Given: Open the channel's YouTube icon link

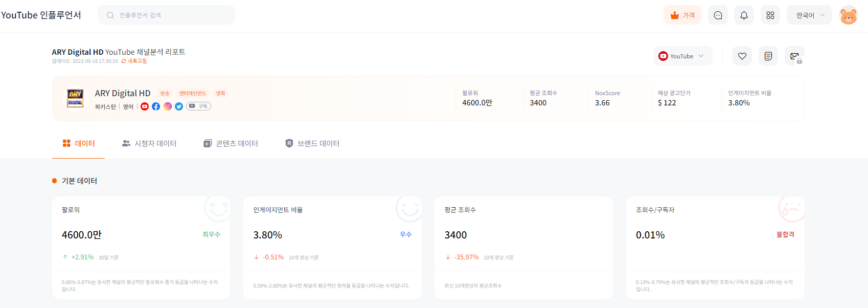Looking at the screenshot, I should (145, 106).
